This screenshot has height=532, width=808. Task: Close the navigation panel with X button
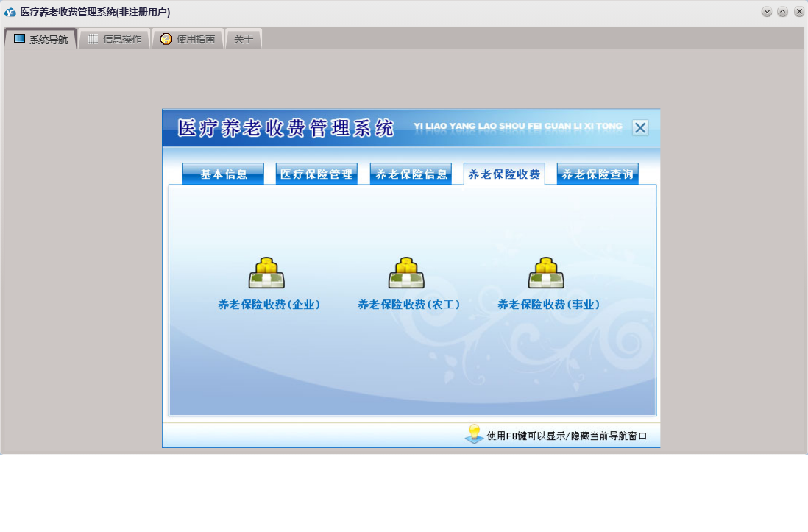click(x=640, y=127)
